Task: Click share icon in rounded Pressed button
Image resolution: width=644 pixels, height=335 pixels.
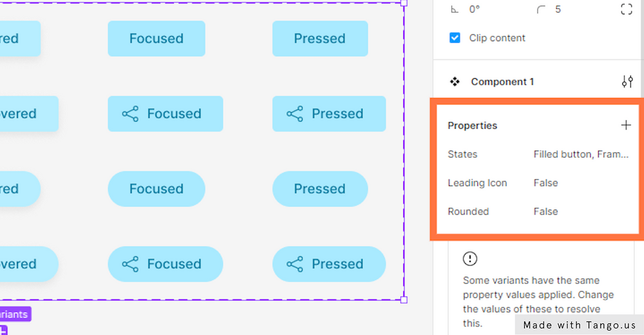Action: point(295,264)
